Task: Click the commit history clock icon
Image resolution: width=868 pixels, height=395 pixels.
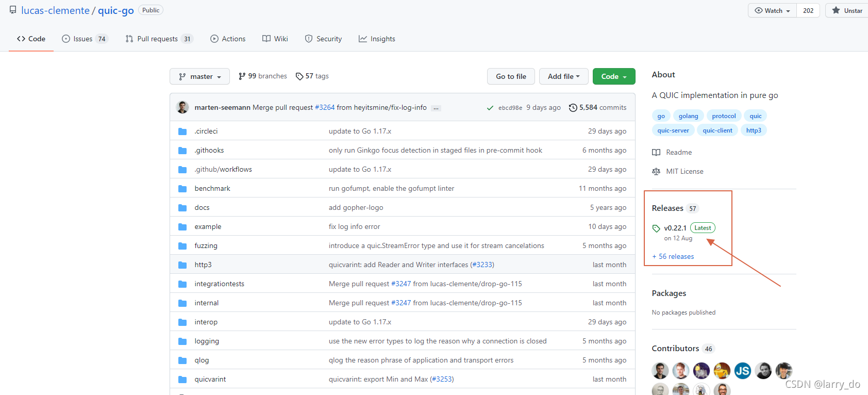Action: click(x=573, y=108)
